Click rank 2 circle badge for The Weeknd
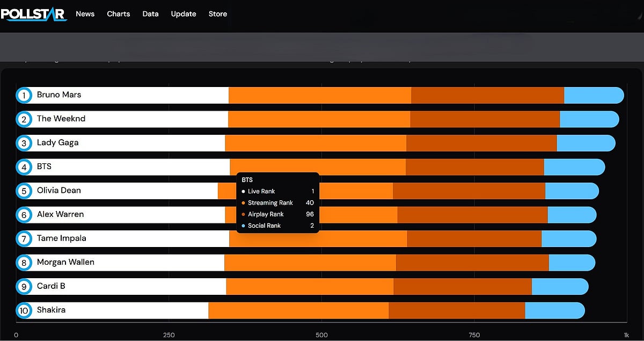The height and width of the screenshot is (341, 644). 24,119
